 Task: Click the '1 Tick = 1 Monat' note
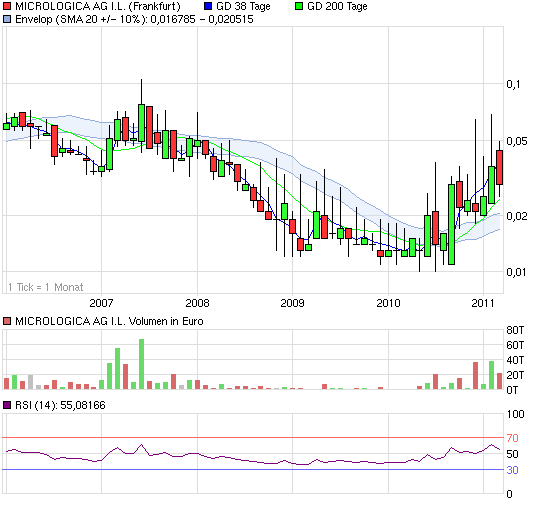[46, 287]
